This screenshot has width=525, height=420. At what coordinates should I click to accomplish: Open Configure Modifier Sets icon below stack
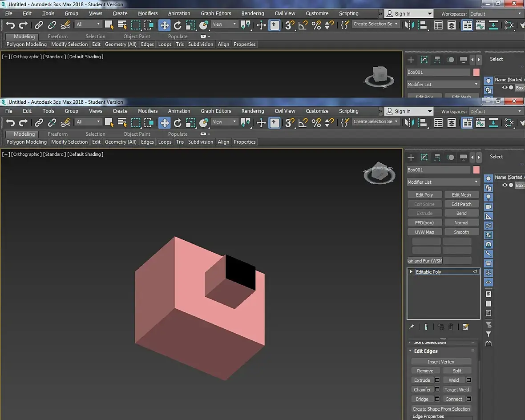click(x=465, y=327)
